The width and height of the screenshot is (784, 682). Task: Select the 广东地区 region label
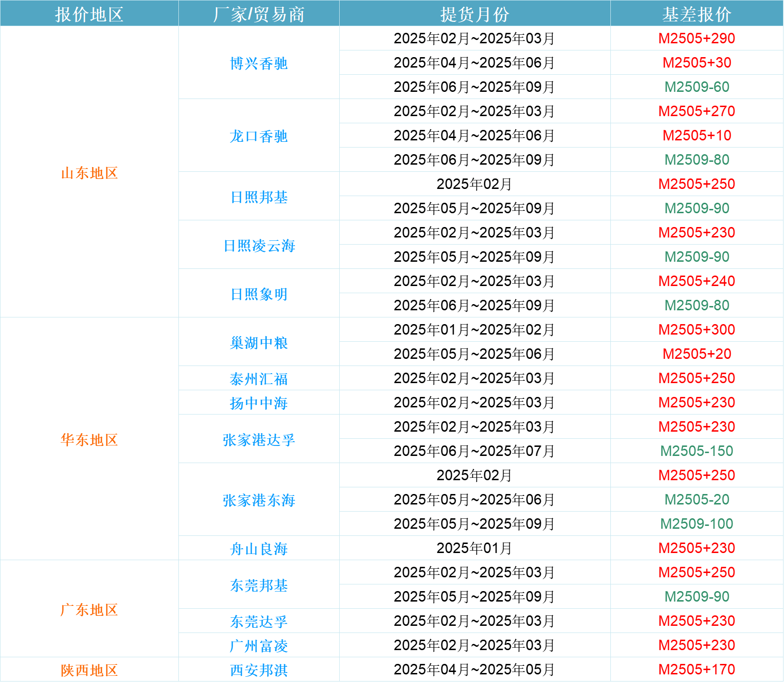89,610
